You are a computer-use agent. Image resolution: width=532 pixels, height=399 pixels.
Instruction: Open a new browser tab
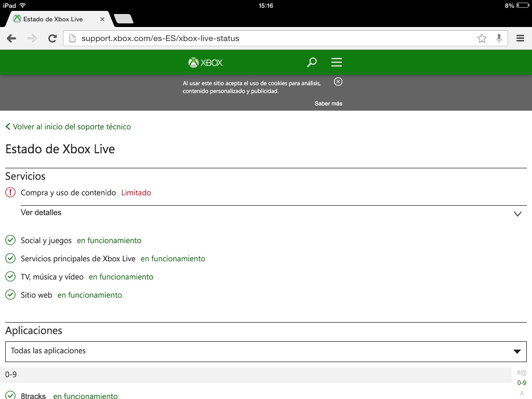click(124, 19)
